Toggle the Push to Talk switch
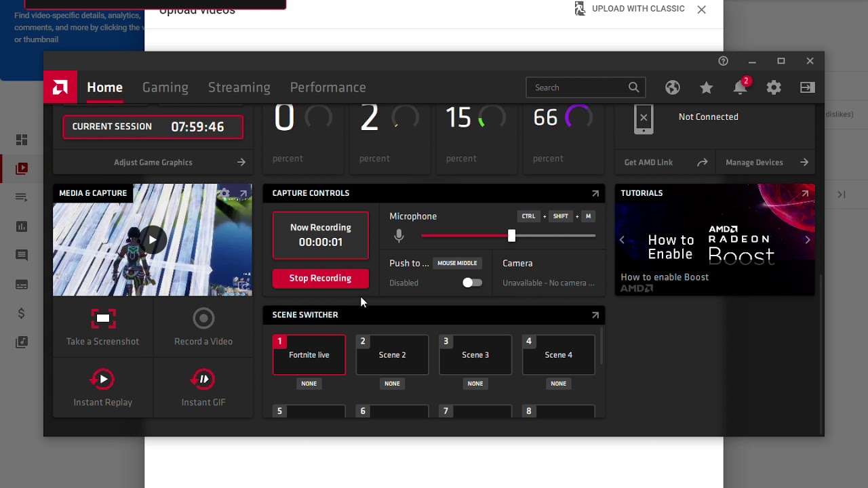Viewport: 868px width, 488px height. point(472,283)
